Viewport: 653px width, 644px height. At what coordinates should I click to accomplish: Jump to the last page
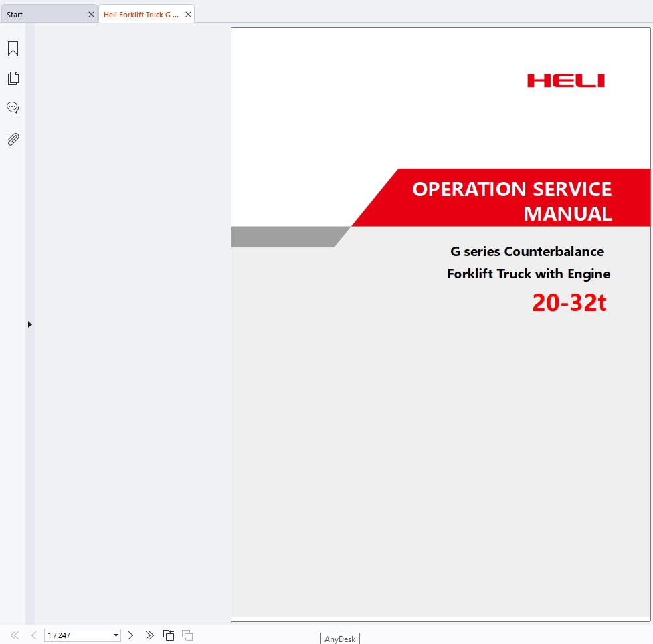tap(149, 635)
